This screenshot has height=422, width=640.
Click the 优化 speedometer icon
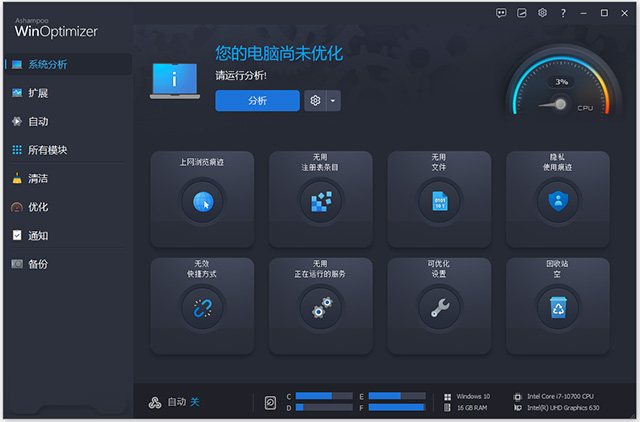[17, 207]
